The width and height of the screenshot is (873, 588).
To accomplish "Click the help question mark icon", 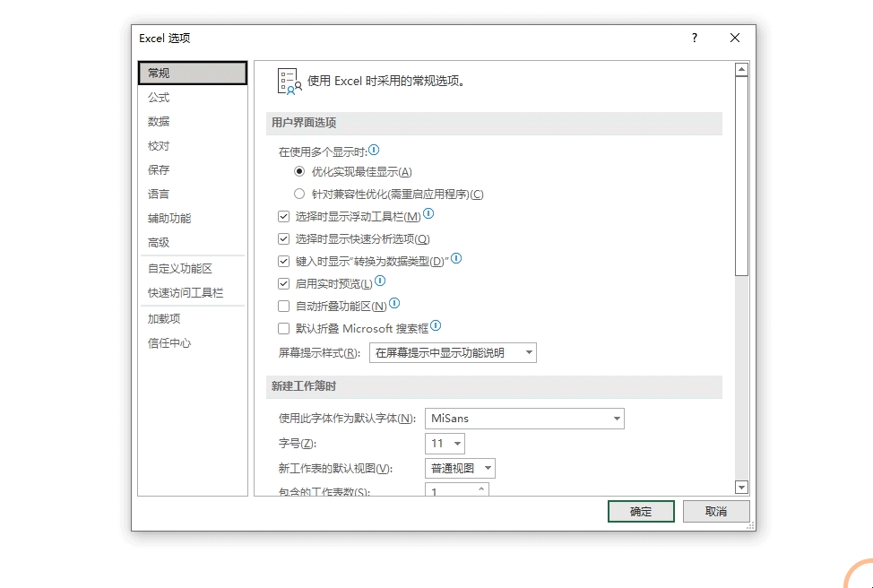I will point(695,38).
